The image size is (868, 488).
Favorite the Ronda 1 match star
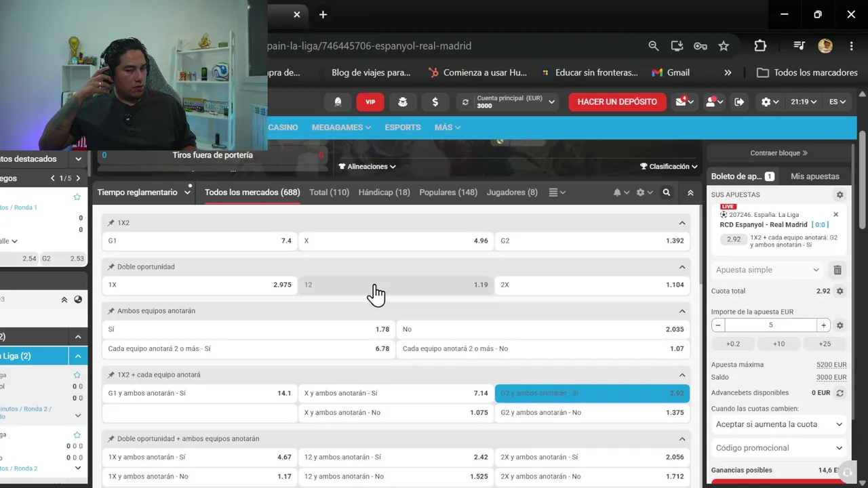point(77,197)
